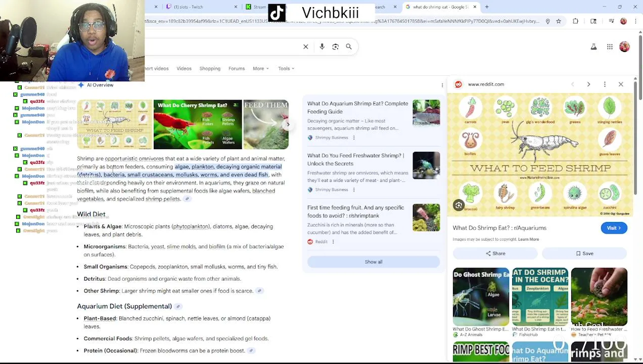643x364 pixels.
Task: Click source link icon after shrimp pellets paragraph
Action: point(187,199)
